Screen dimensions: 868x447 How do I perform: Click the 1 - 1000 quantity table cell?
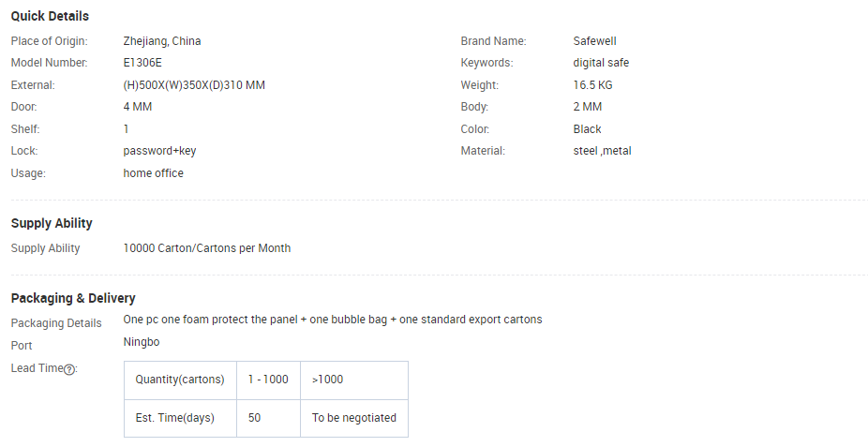268,380
